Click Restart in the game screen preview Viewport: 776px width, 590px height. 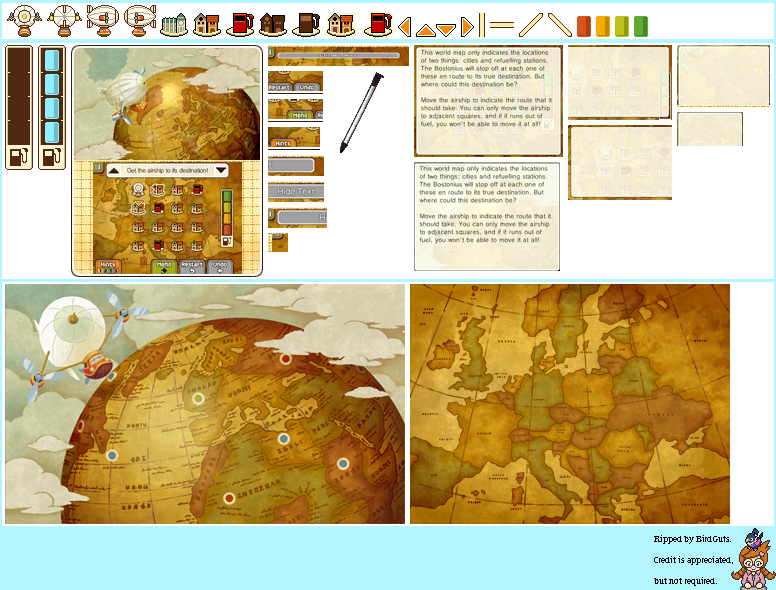192,267
